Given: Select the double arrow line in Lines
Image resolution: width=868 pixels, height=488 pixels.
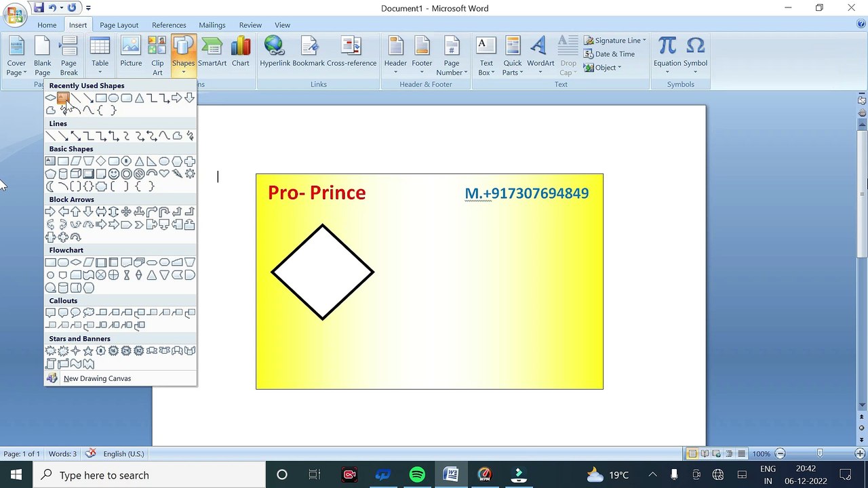Looking at the screenshot, I should (75, 136).
